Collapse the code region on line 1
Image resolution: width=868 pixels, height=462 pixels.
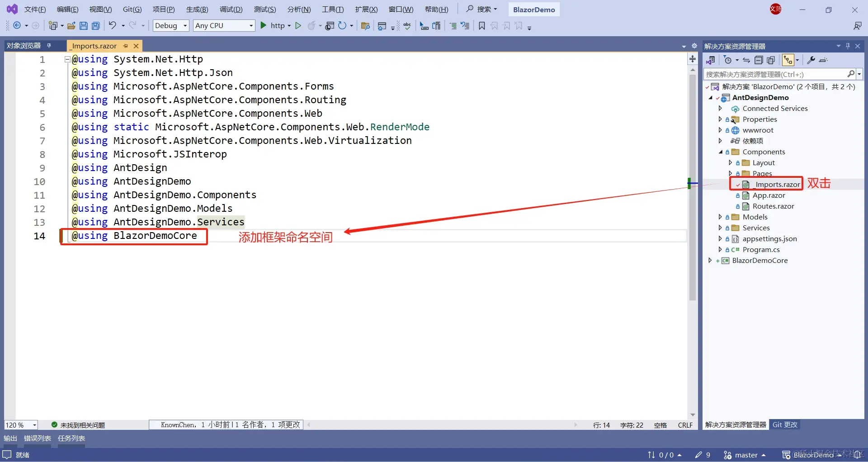[67, 59]
